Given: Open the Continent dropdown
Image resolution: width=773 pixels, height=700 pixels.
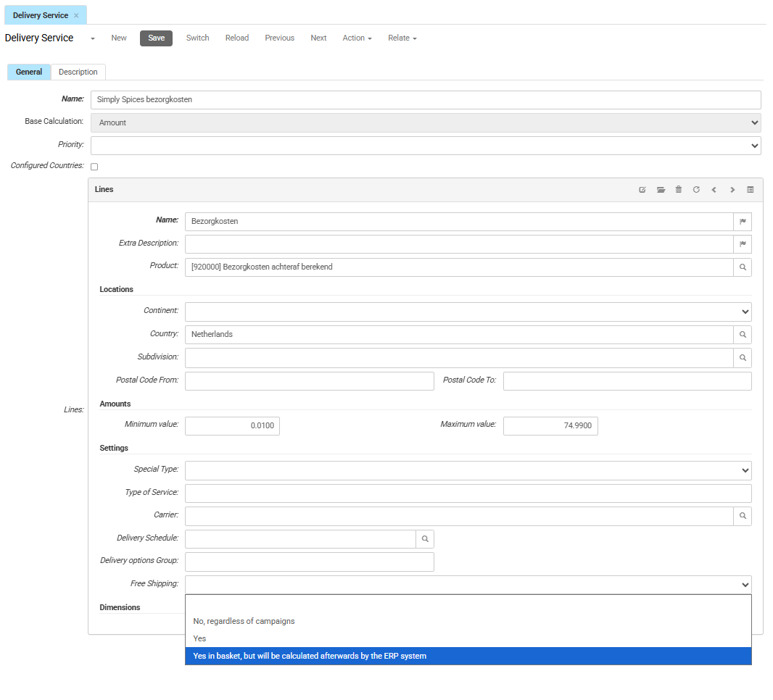Looking at the screenshot, I should [x=468, y=312].
